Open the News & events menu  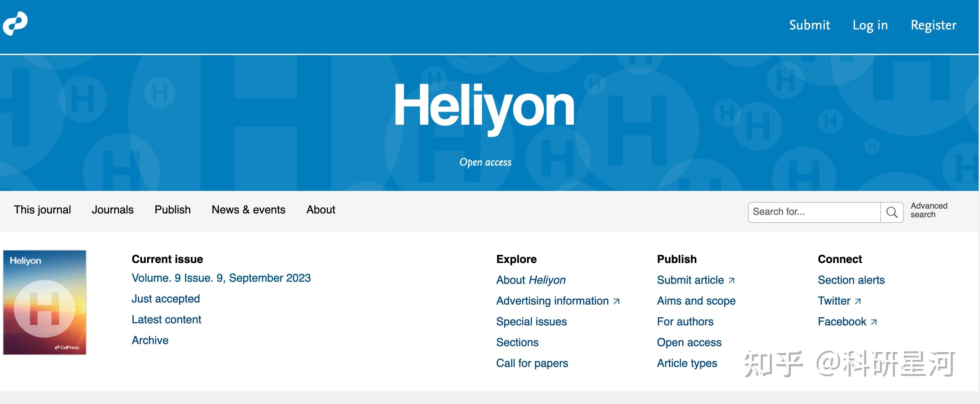(x=248, y=209)
